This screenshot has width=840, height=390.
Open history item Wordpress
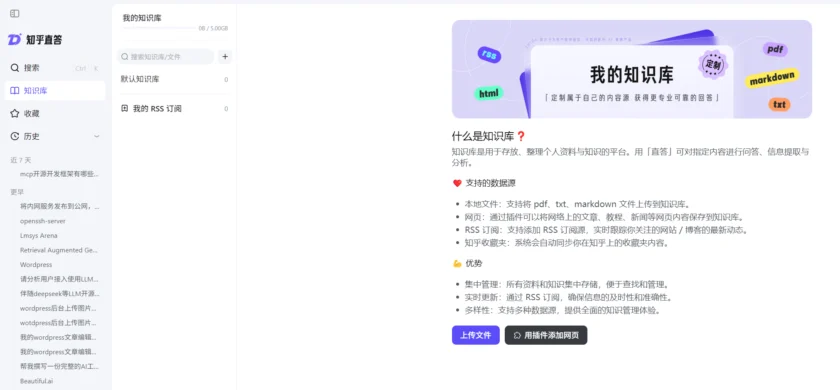point(36,265)
